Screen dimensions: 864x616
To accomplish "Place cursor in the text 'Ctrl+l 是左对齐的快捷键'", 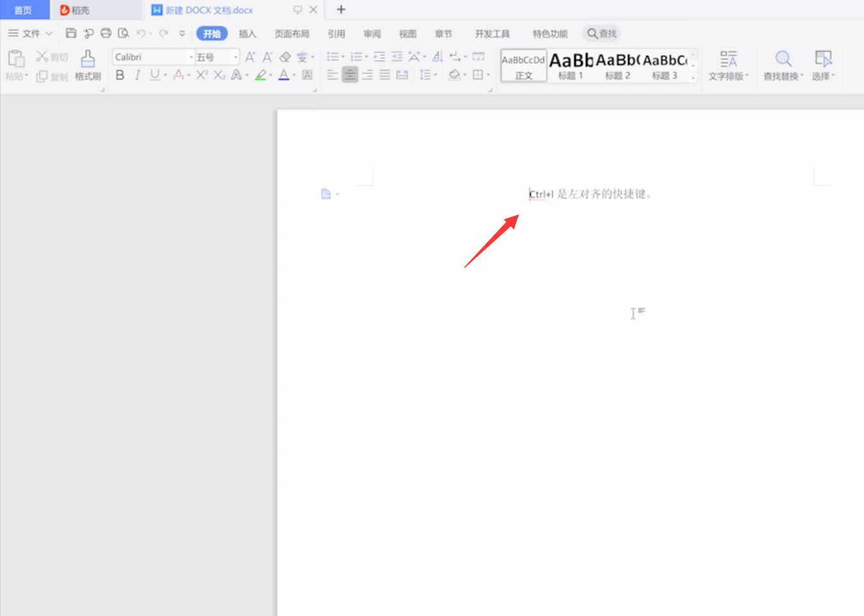I will 588,194.
